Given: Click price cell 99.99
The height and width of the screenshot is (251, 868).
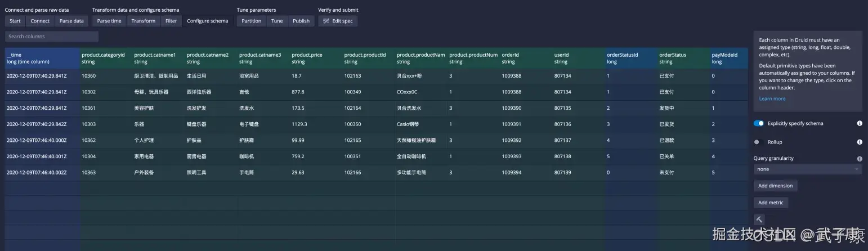Looking at the screenshot, I should tap(316, 140).
